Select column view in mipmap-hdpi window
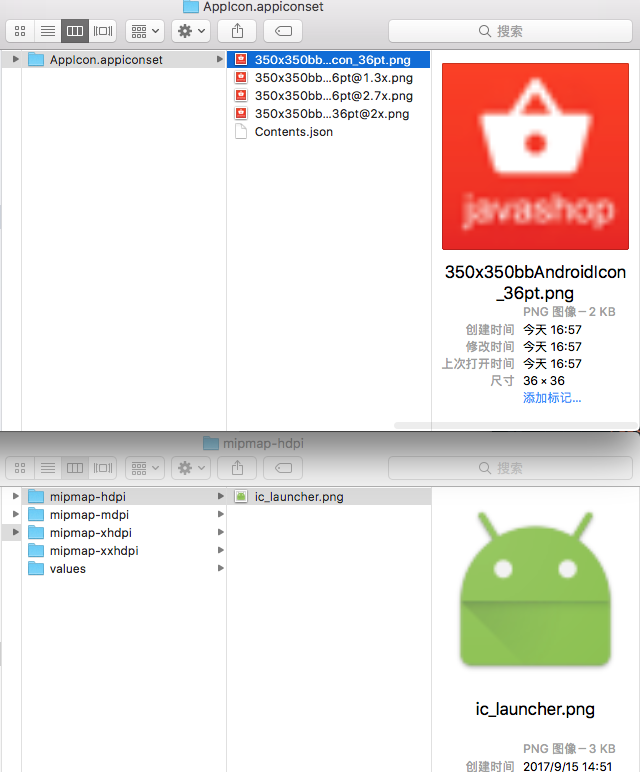Screen dimensions: 640x772 [75, 468]
